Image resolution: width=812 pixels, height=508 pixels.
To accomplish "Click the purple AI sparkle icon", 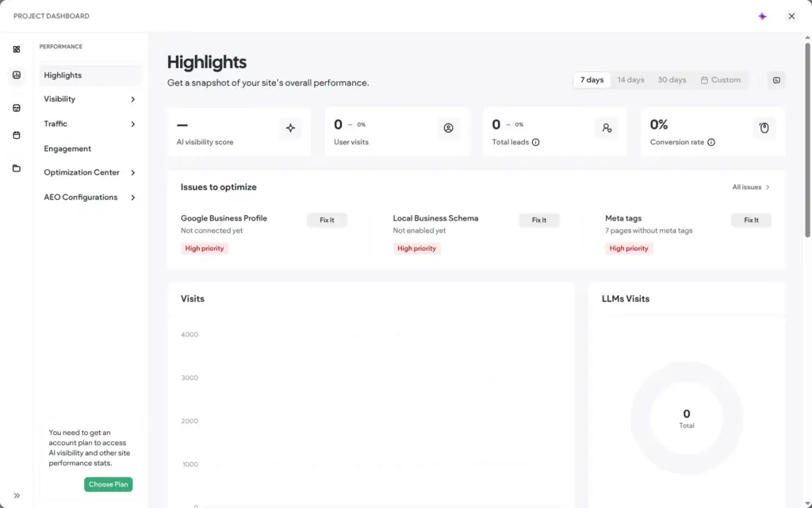I will (762, 16).
